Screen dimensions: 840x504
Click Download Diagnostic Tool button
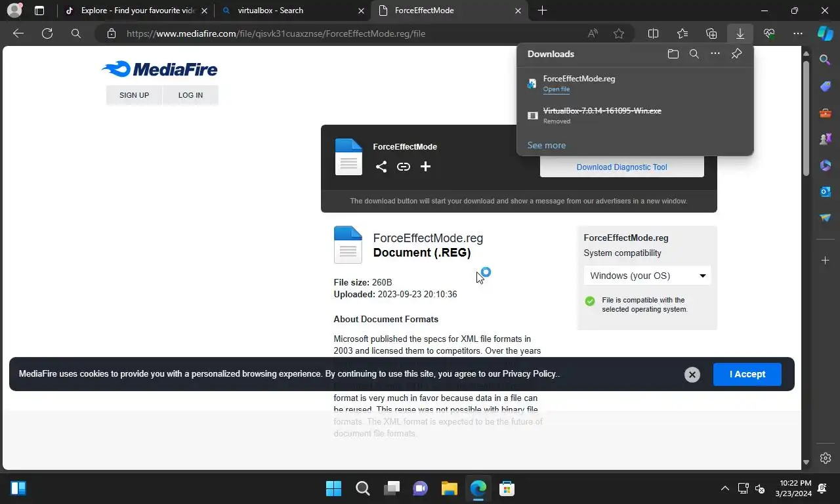[x=622, y=167]
